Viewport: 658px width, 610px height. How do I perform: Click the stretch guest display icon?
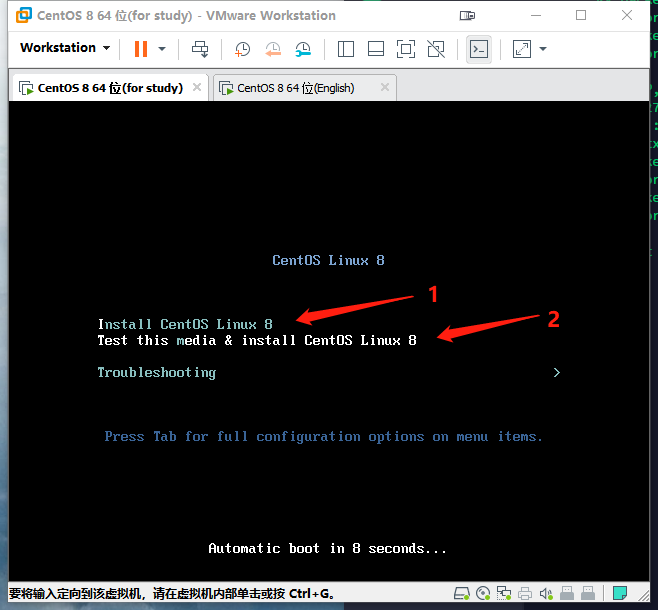point(522,49)
